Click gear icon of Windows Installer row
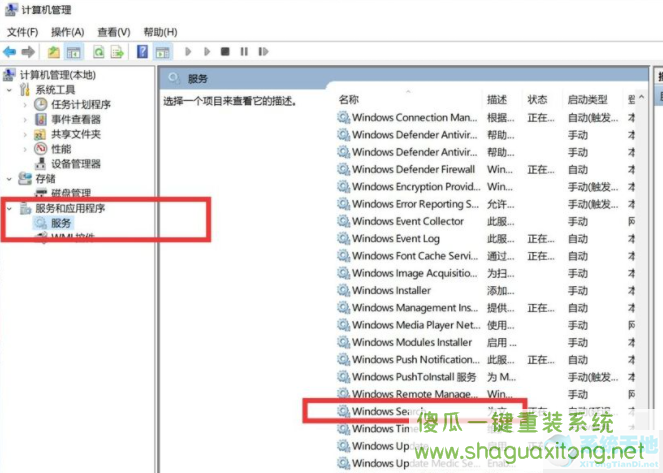Image resolution: width=663 pixels, height=473 pixels. (343, 290)
